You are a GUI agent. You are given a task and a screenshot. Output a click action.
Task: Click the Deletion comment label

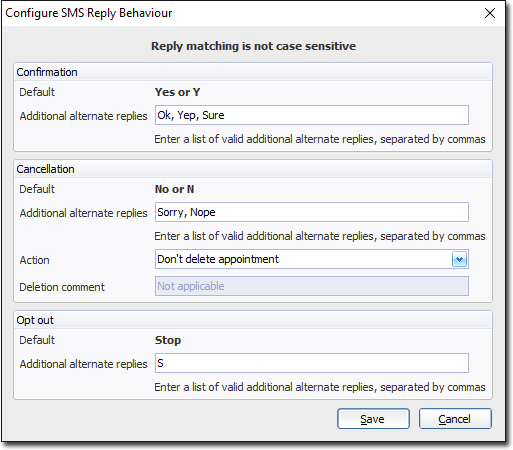[62, 287]
